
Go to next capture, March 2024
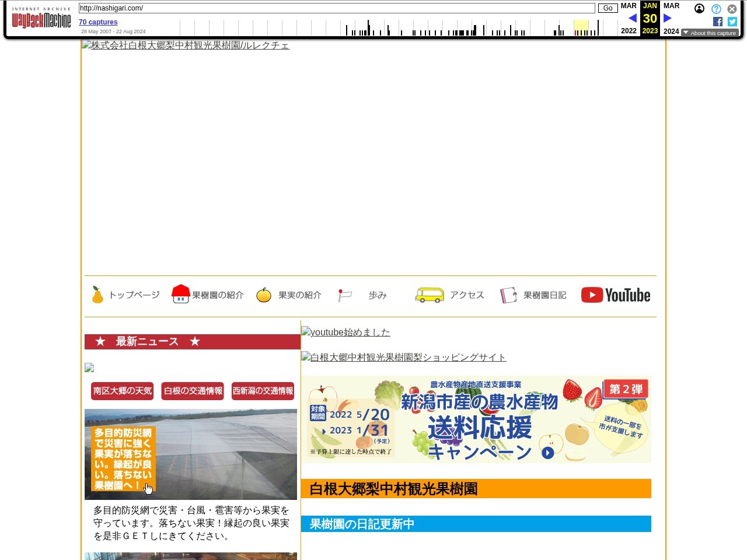(668, 18)
